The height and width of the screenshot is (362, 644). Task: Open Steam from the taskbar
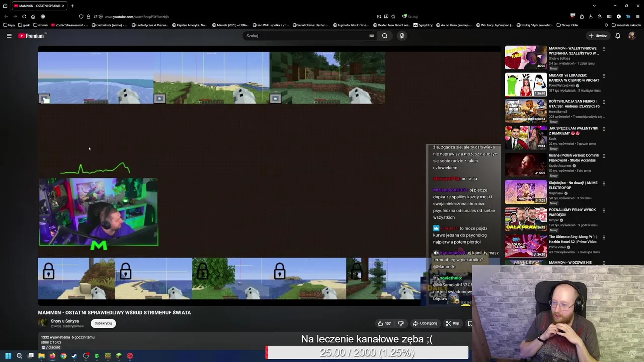tap(74, 356)
